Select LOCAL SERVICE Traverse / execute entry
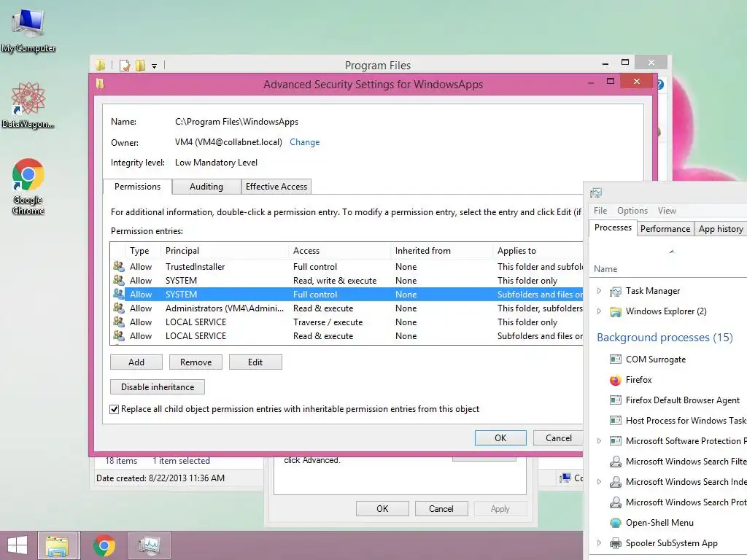The width and height of the screenshot is (747, 560). coord(347,322)
